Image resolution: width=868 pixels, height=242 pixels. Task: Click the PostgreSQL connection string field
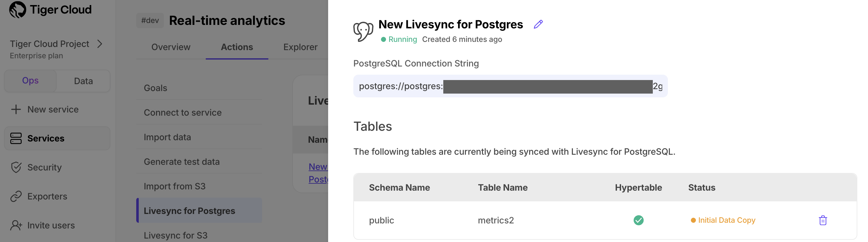click(x=510, y=86)
